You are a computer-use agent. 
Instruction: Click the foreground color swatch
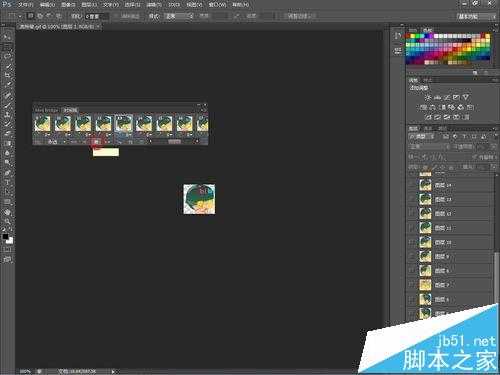pyautogui.click(x=5, y=237)
